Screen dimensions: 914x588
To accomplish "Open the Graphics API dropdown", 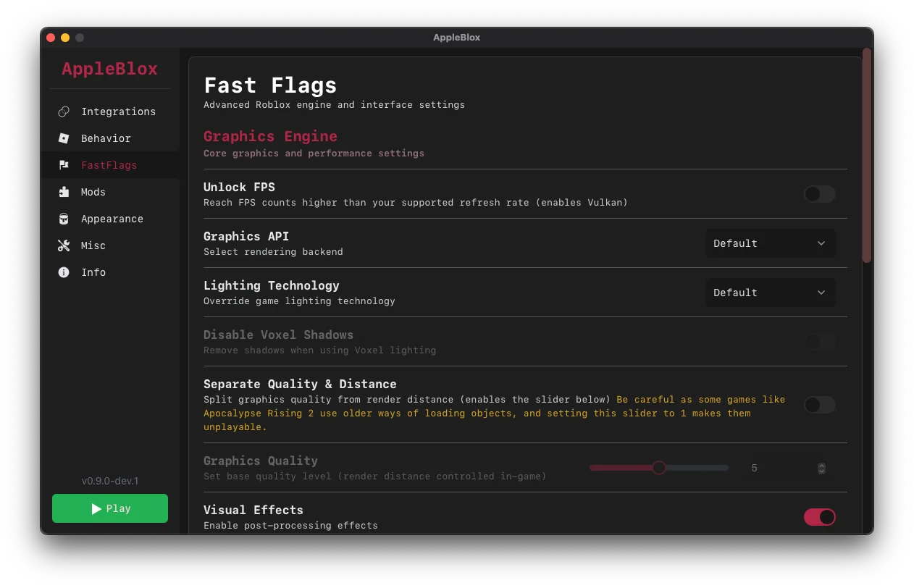I will click(x=770, y=243).
